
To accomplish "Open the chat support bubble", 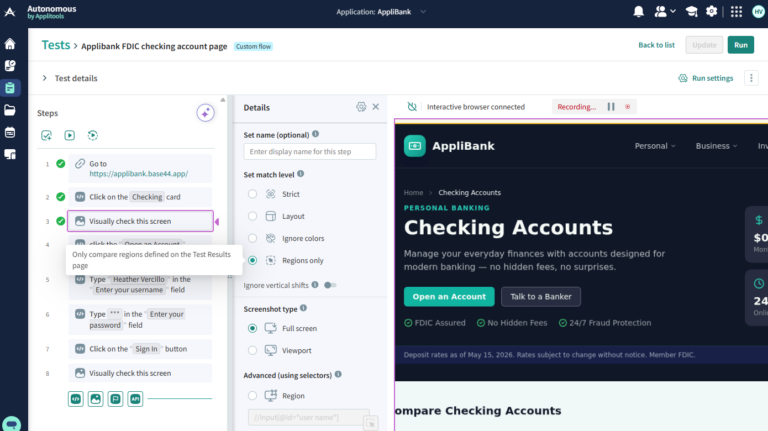I will point(11,424).
